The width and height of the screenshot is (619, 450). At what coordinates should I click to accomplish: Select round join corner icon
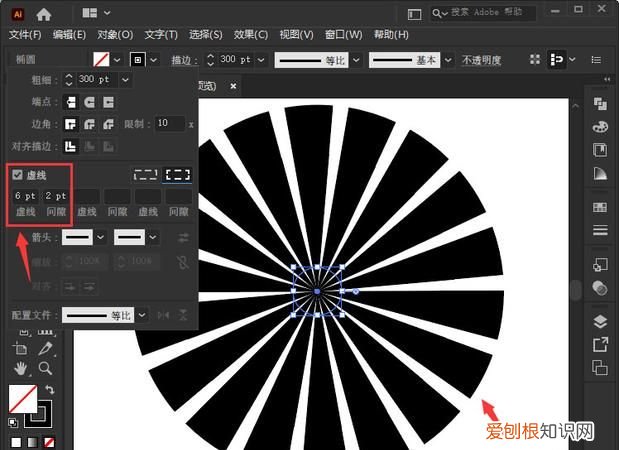click(89, 125)
